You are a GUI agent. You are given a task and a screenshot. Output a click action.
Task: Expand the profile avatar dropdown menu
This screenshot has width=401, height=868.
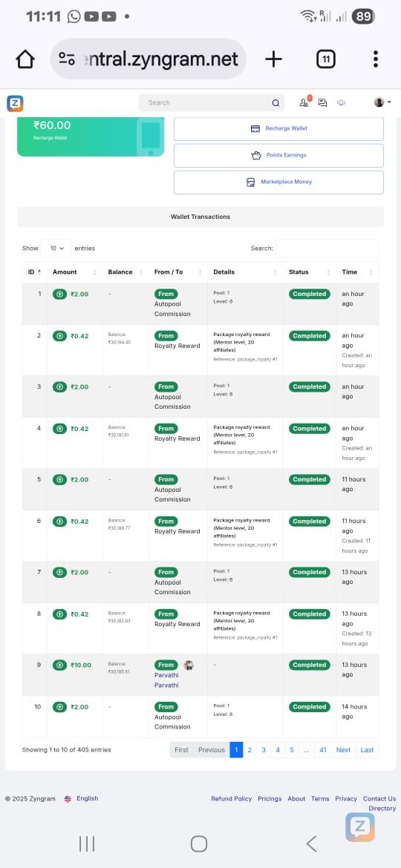coord(382,102)
